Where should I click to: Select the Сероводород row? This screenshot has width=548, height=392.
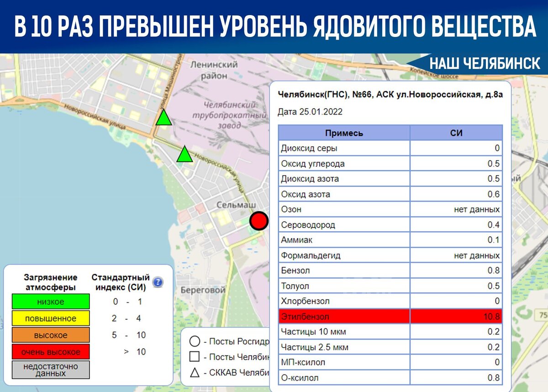[390, 225]
